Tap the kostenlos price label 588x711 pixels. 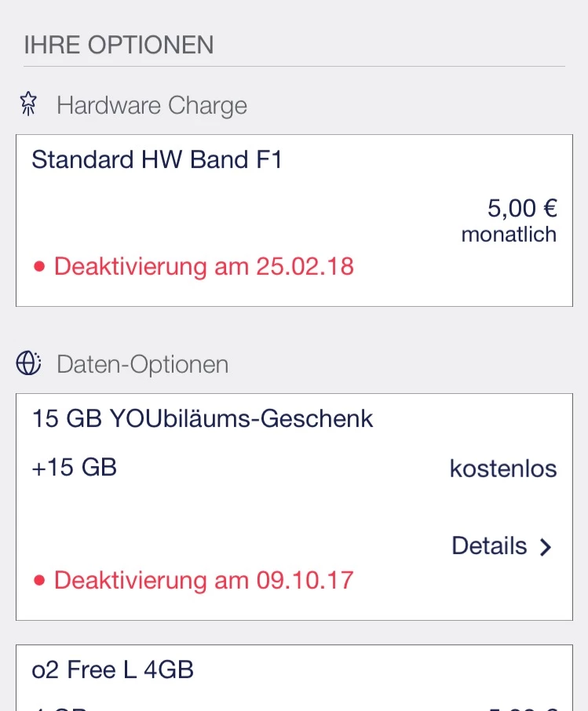[x=503, y=469]
